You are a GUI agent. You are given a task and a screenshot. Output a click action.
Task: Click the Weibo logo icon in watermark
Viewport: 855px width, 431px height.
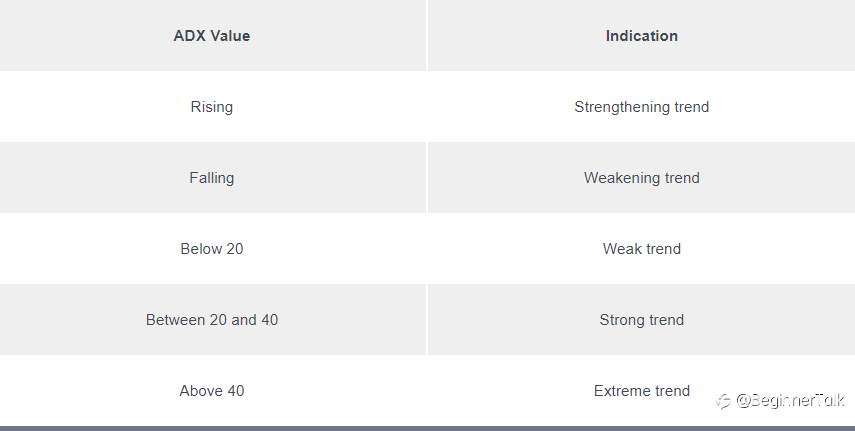click(724, 402)
